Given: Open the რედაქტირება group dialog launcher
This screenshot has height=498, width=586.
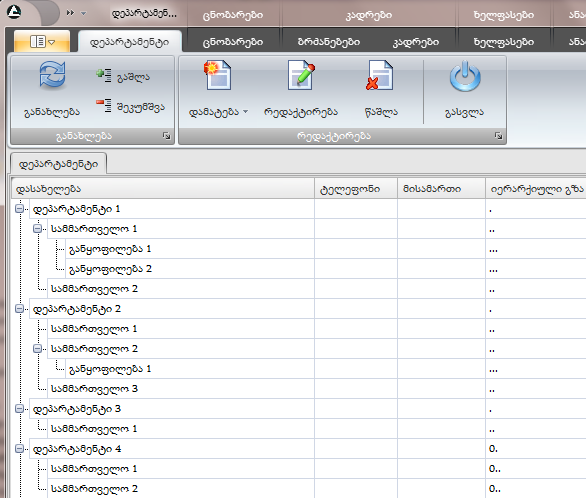Looking at the screenshot, I should coord(499,136).
